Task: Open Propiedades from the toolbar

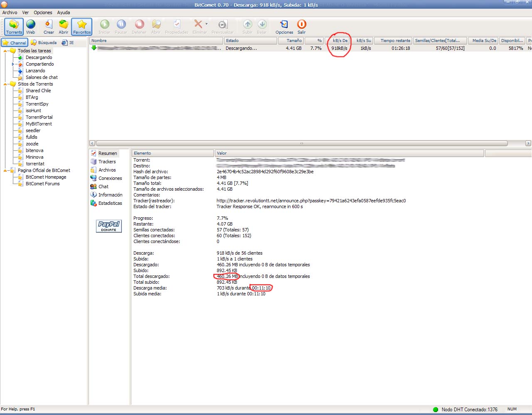Action: 177,27
